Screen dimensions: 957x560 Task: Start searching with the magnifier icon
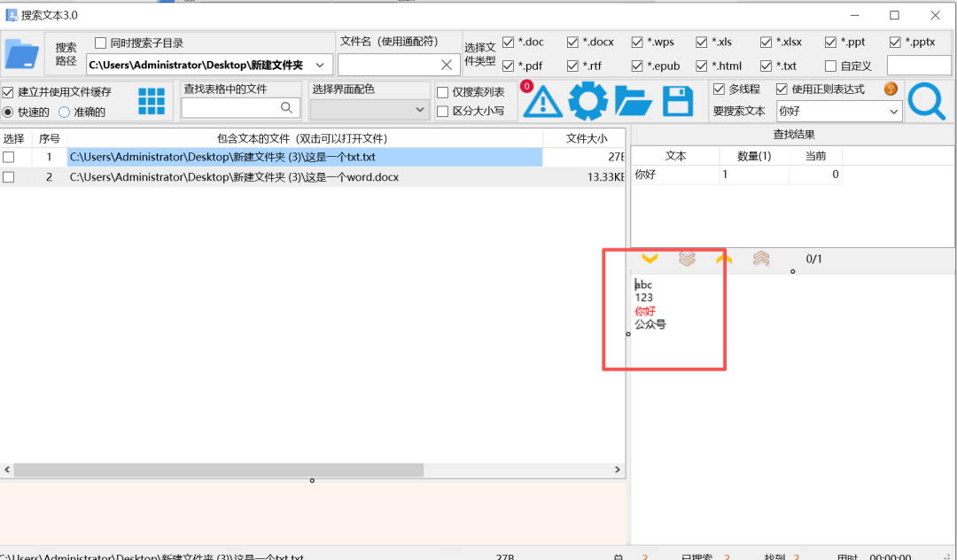pos(927,100)
